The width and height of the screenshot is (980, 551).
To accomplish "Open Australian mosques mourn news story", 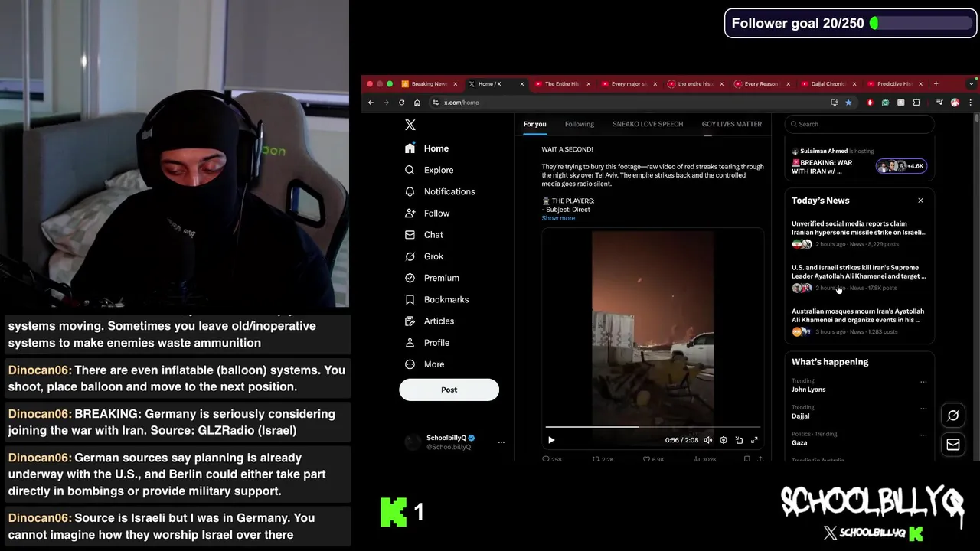I will click(859, 322).
